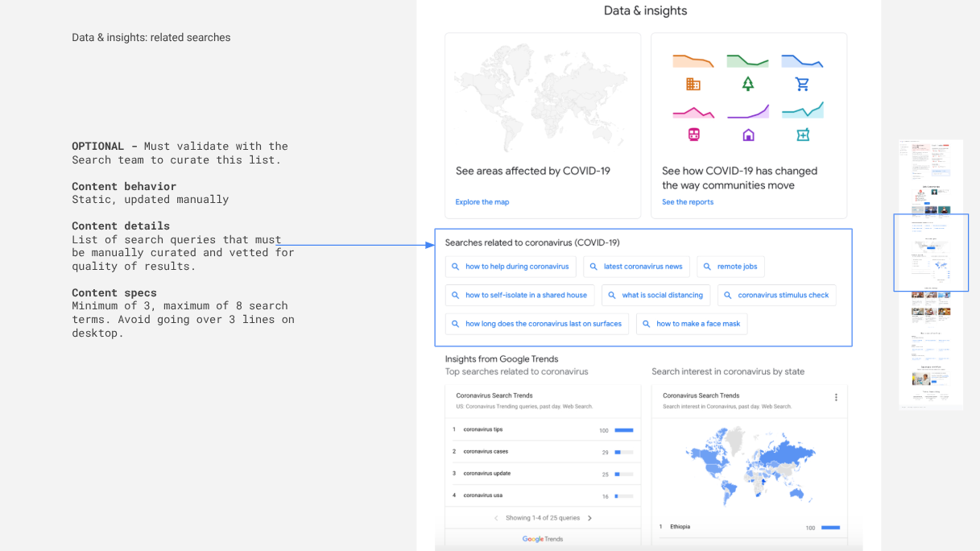Click search icon in 'how to make a face mask' chip
980x551 pixels.
647,324
